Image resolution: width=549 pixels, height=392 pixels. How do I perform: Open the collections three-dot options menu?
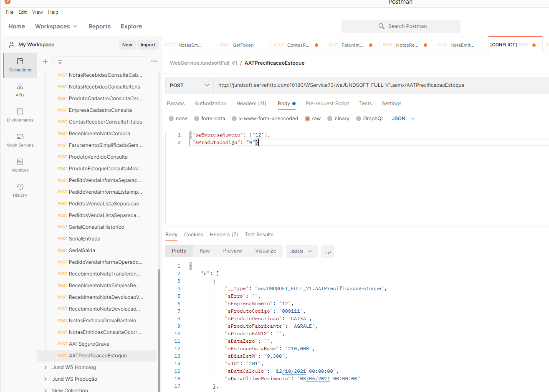(154, 61)
